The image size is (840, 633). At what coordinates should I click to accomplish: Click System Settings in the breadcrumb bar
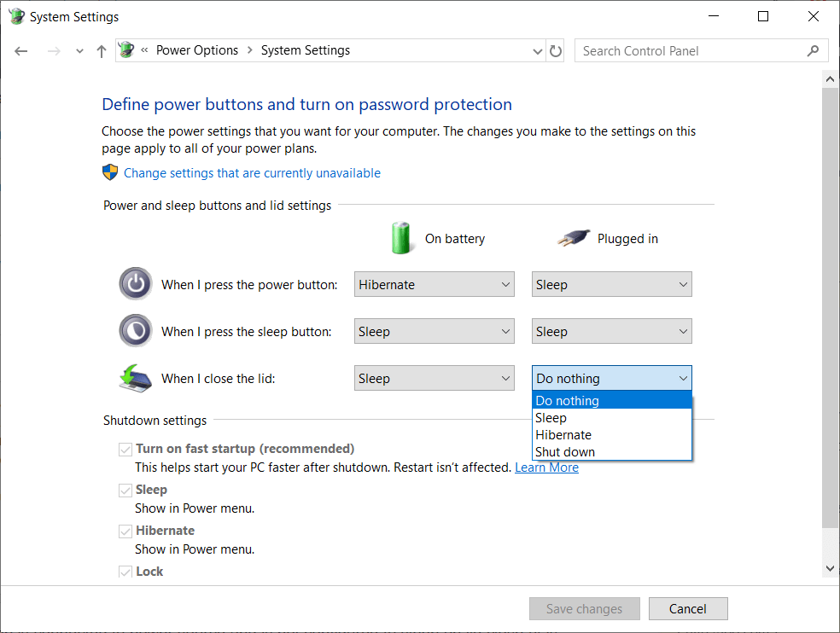[x=305, y=50]
